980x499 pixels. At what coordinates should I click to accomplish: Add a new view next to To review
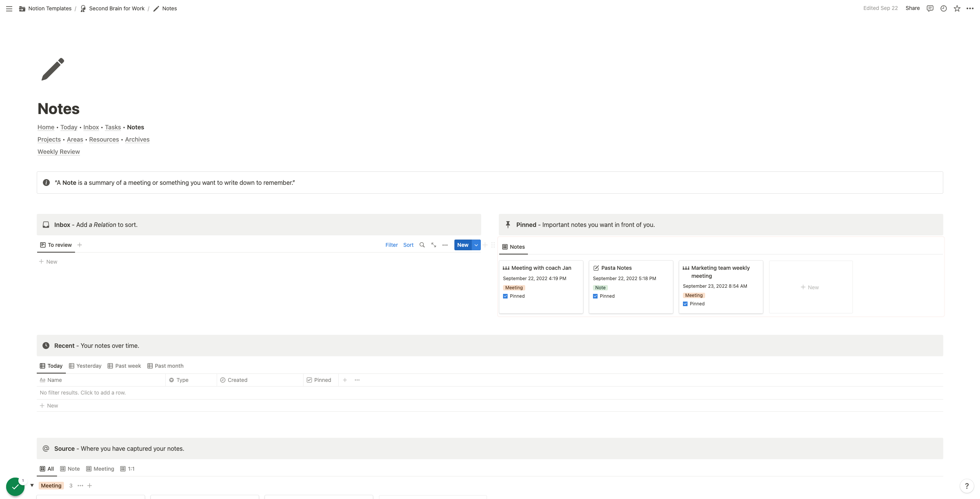point(80,245)
